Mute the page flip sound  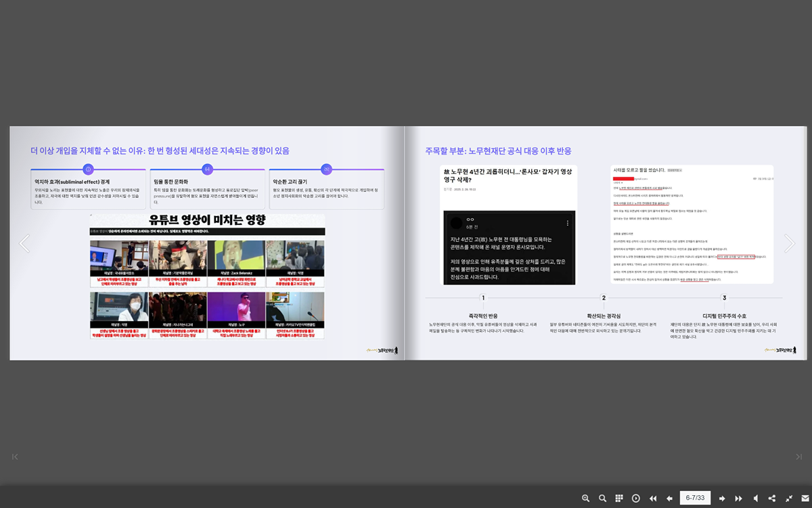[756, 499]
